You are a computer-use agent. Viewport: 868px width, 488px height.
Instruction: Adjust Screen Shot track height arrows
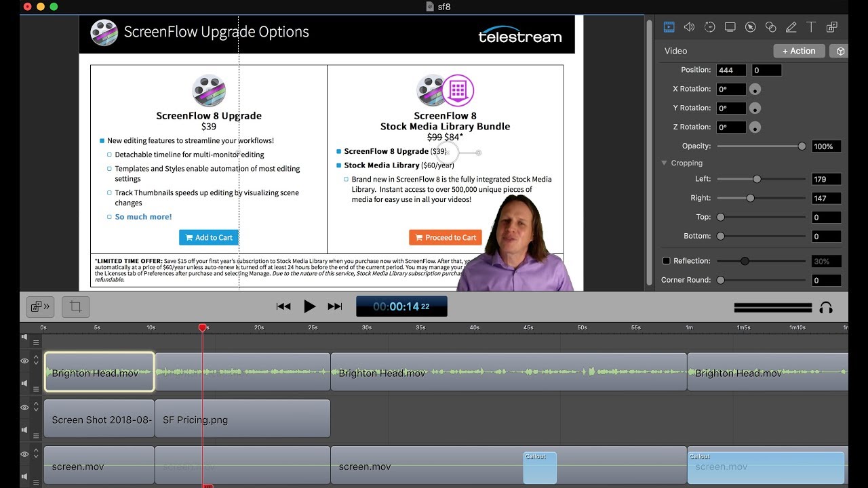coord(37,407)
